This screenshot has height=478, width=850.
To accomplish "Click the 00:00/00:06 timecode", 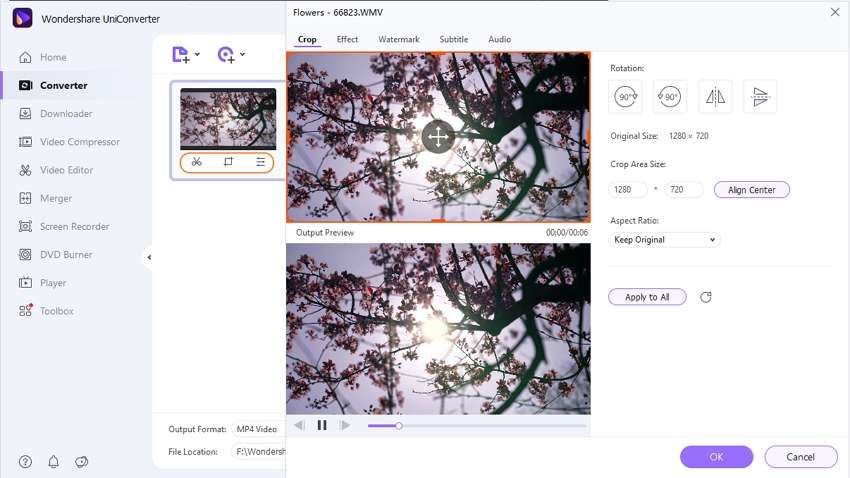I will [566, 232].
